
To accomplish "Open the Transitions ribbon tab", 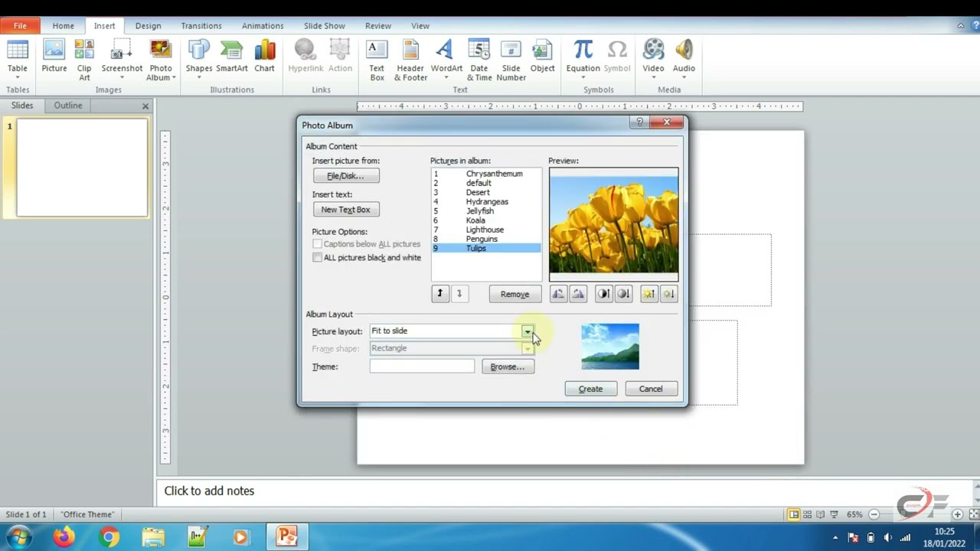I will point(201,26).
